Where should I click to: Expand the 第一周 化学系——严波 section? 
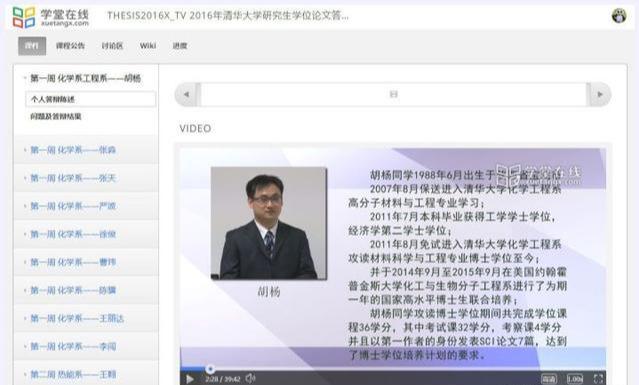[86, 206]
